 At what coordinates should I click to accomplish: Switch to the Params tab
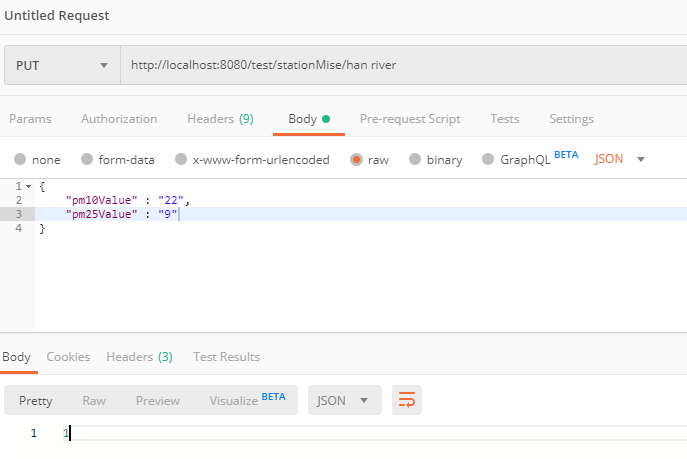30,119
